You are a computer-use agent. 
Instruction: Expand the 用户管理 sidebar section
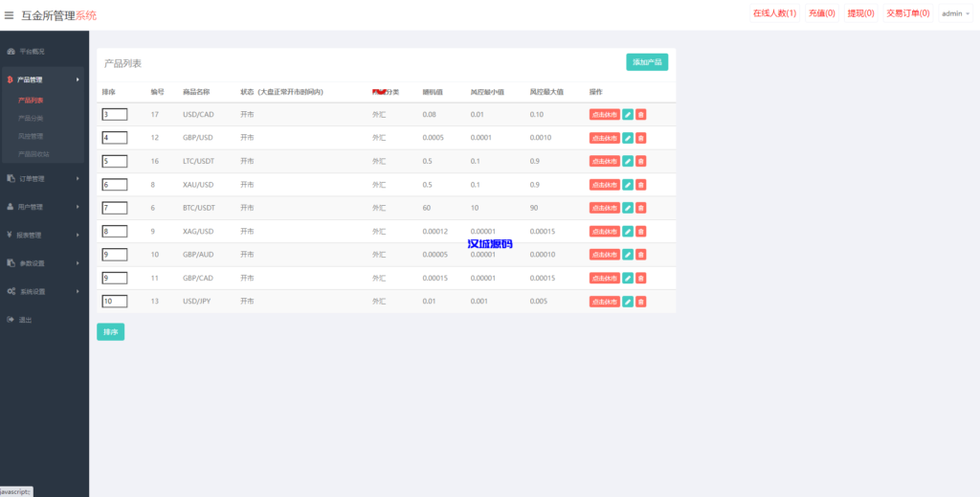tap(32, 207)
